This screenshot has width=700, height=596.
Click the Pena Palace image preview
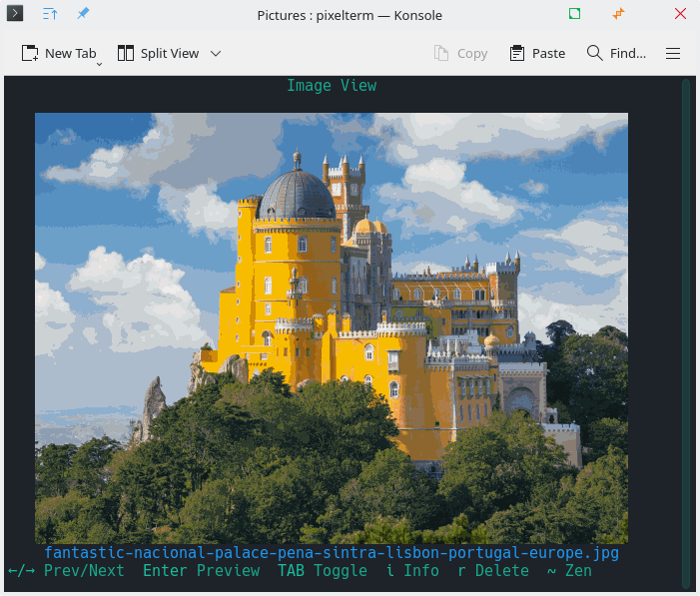coord(332,328)
